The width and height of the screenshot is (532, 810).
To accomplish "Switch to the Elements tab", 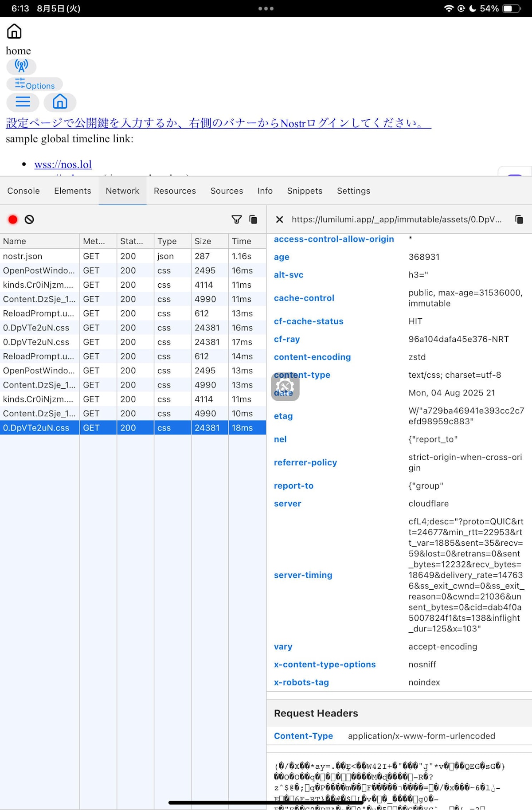I will tap(73, 191).
